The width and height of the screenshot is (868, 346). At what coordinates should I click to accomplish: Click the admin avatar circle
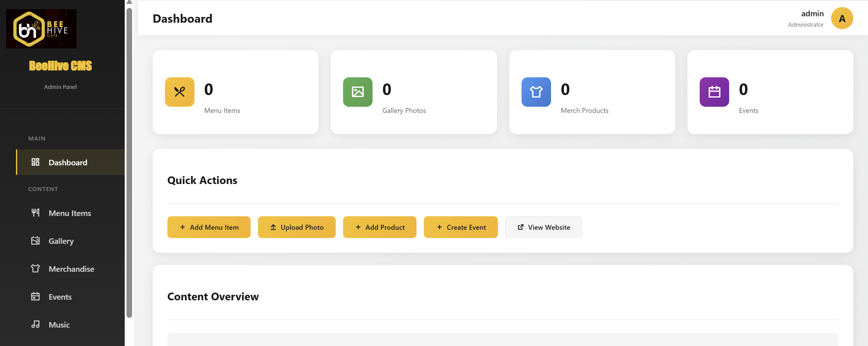point(842,18)
